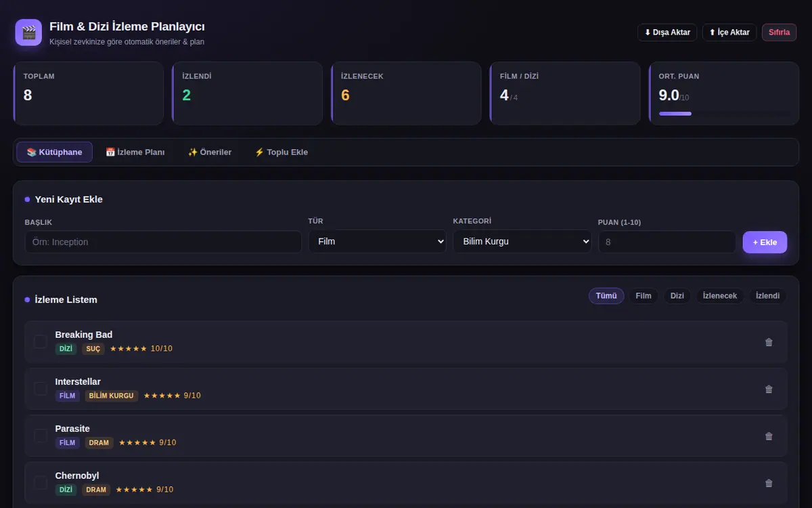Image resolution: width=812 pixels, height=508 pixels.
Task: Show only İzlendi items
Action: click(x=768, y=296)
